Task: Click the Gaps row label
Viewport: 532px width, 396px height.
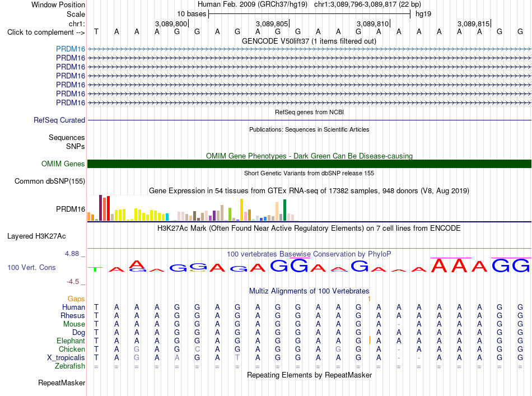Action: (76, 299)
